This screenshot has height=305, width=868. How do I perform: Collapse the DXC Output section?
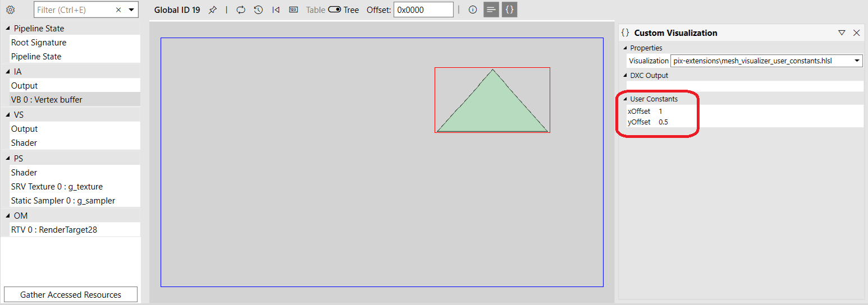(625, 76)
